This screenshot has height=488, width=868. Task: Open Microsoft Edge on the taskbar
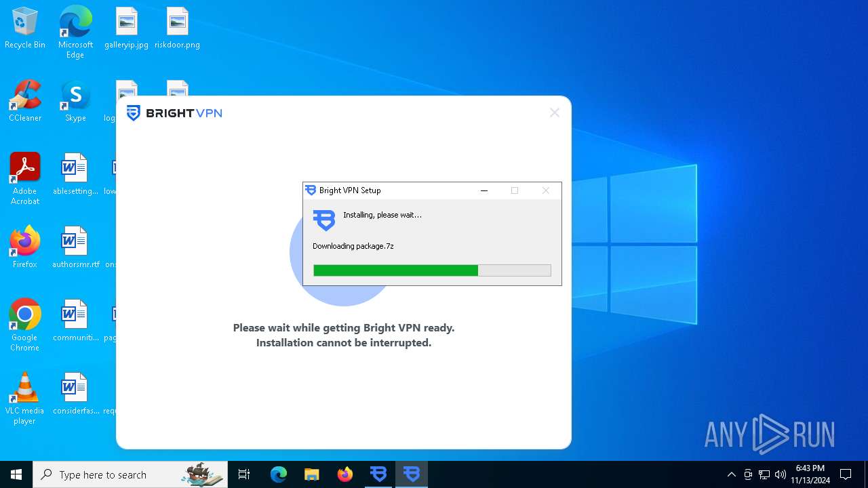click(x=279, y=474)
